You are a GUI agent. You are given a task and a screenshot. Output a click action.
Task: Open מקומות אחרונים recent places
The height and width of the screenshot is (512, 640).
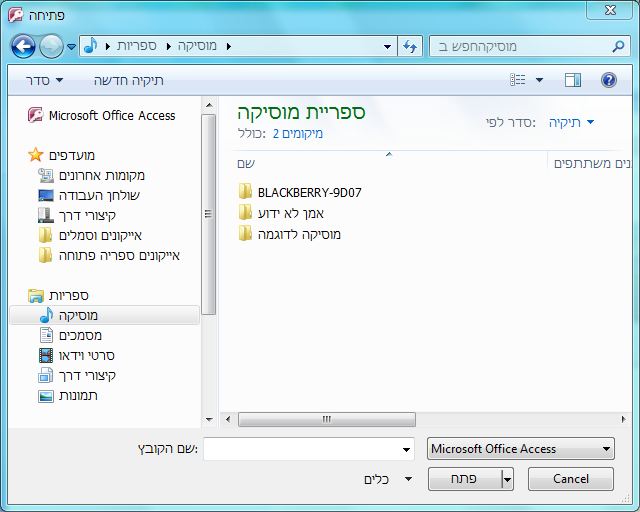[102, 175]
